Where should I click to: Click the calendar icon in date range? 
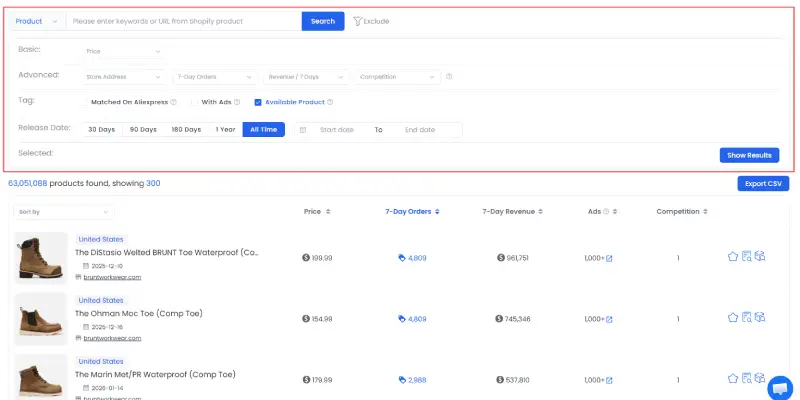(x=303, y=130)
